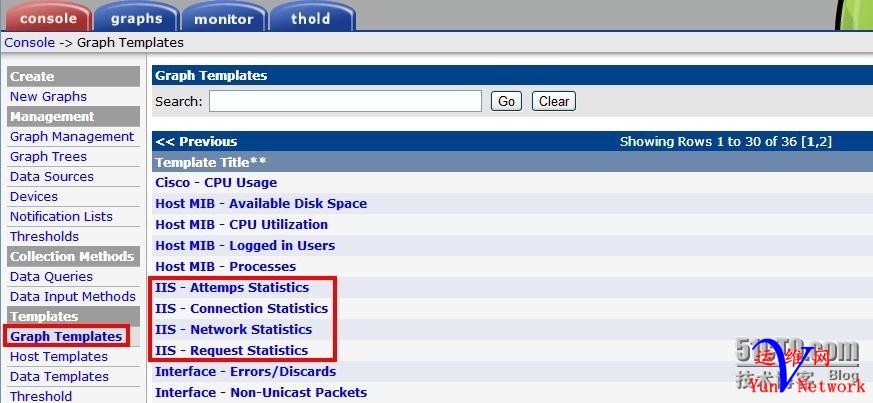
Task: Click the Create section header
Action: (73, 76)
